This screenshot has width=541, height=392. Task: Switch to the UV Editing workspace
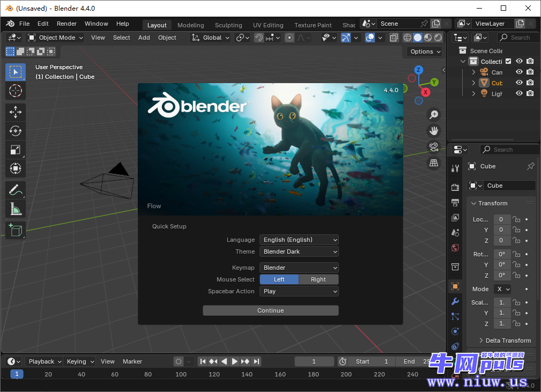pos(268,25)
